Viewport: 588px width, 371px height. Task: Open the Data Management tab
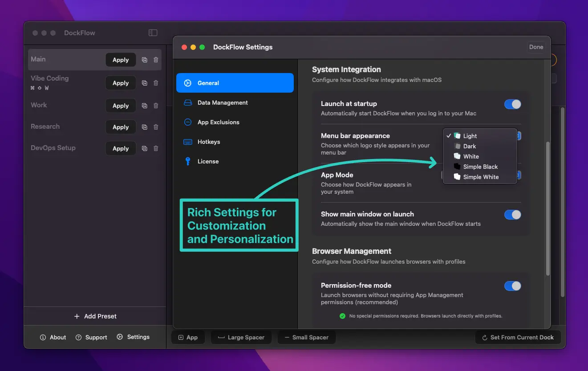tap(235, 102)
